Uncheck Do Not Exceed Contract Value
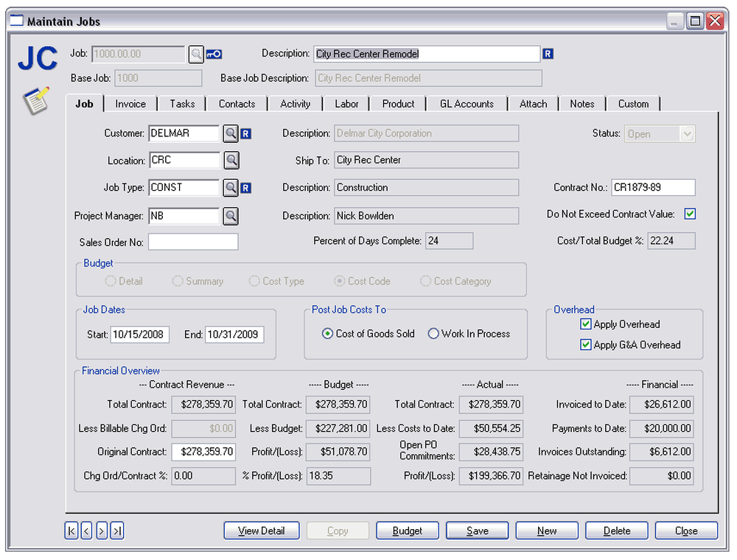 pos(690,214)
